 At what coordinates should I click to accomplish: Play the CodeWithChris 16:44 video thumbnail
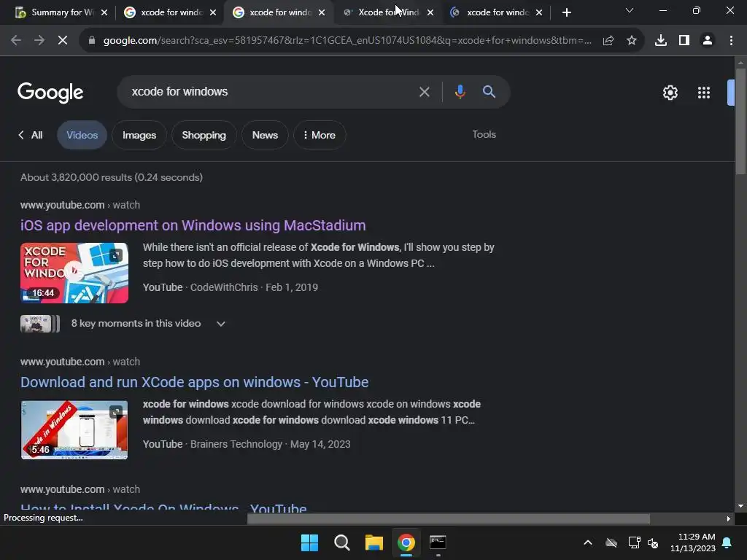pos(74,273)
